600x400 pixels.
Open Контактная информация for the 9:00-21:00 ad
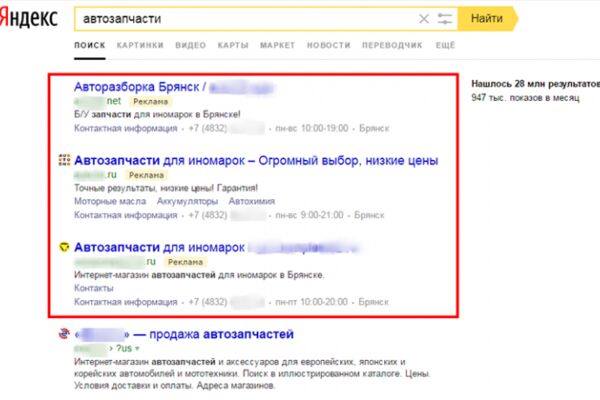pos(126,215)
